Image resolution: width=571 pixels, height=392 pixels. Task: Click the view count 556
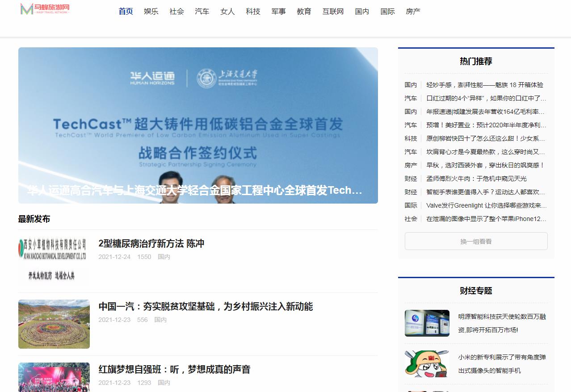[x=143, y=320]
